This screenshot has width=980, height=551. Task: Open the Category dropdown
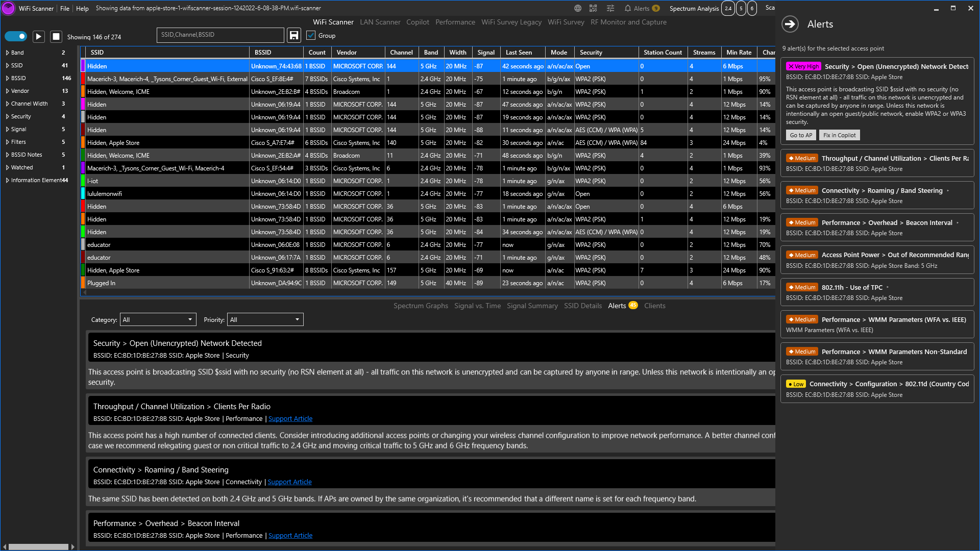pyautogui.click(x=158, y=319)
